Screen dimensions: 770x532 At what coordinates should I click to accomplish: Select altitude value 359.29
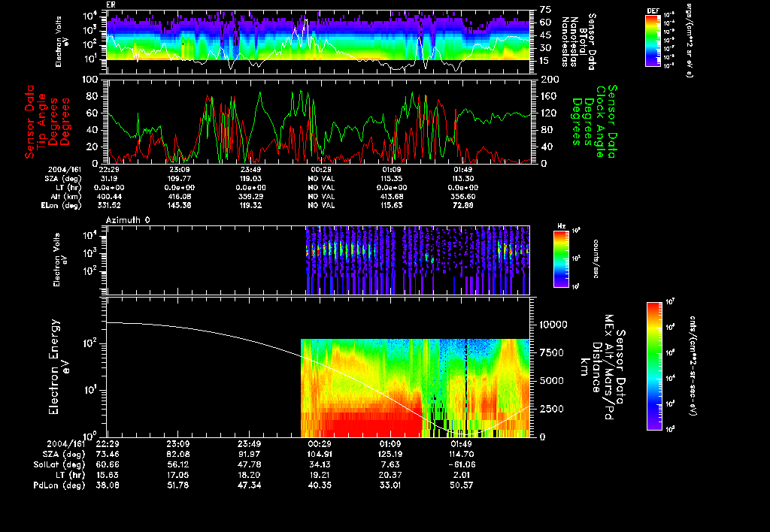tap(250, 196)
